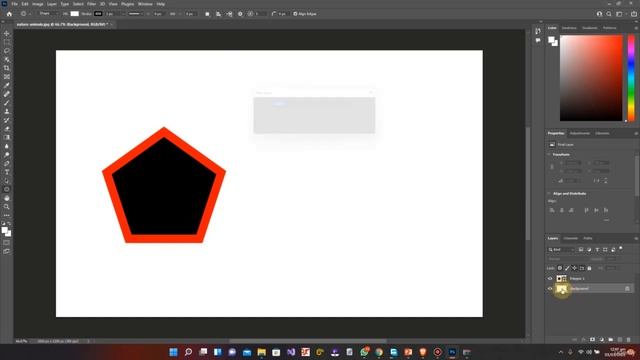The height and width of the screenshot is (360, 640).
Task: Open the tool preset picker dropdown
Action: pos(24,14)
